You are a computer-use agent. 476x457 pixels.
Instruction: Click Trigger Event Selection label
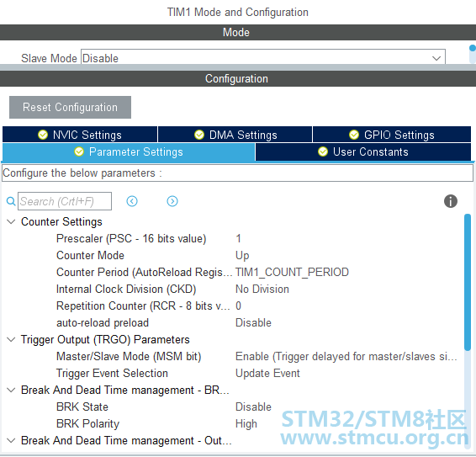(x=113, y=373)
